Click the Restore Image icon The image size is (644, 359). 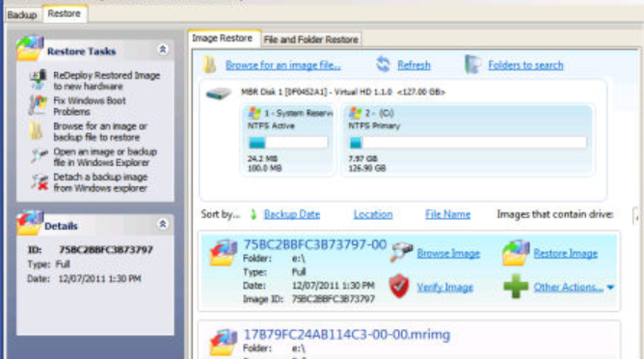(516, 253)
